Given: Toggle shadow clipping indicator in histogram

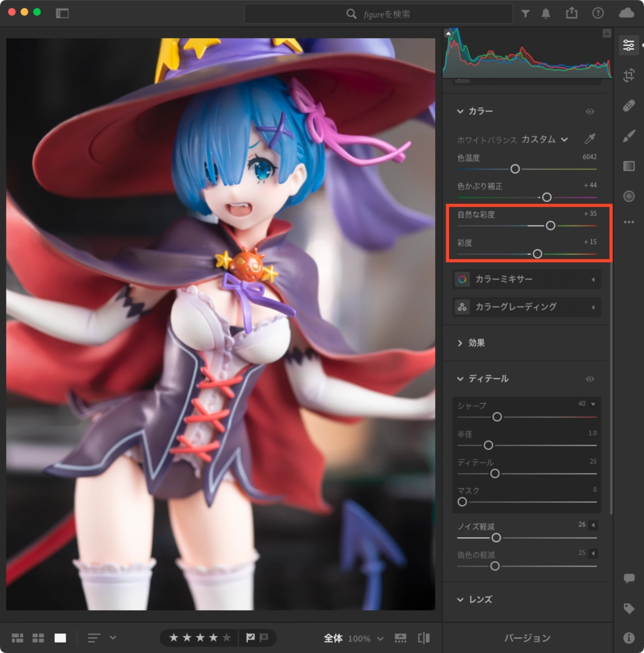Looking at the screenshot, I should coord(448,33).
